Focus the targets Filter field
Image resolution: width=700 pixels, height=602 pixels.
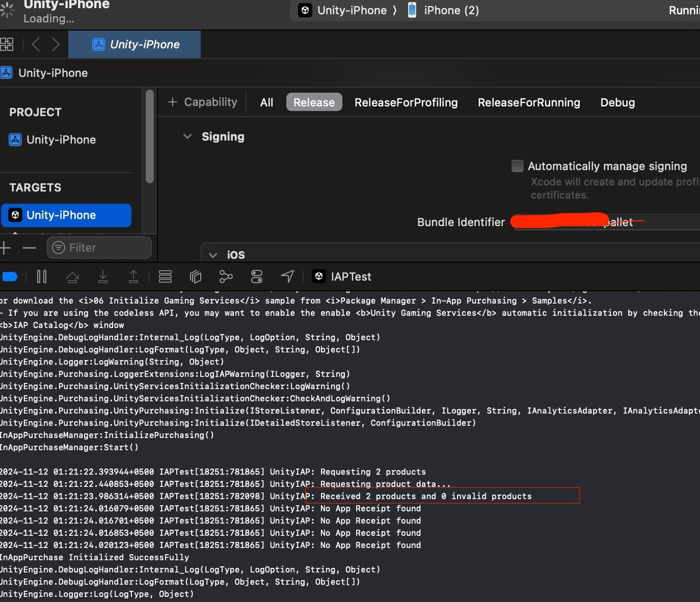99,248
